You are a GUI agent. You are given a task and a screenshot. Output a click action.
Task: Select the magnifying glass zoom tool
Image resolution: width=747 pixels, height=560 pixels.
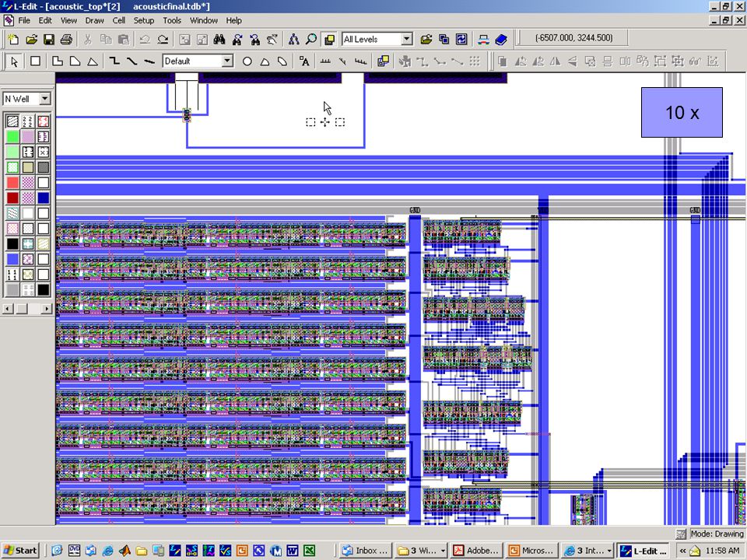coord(311,40)
